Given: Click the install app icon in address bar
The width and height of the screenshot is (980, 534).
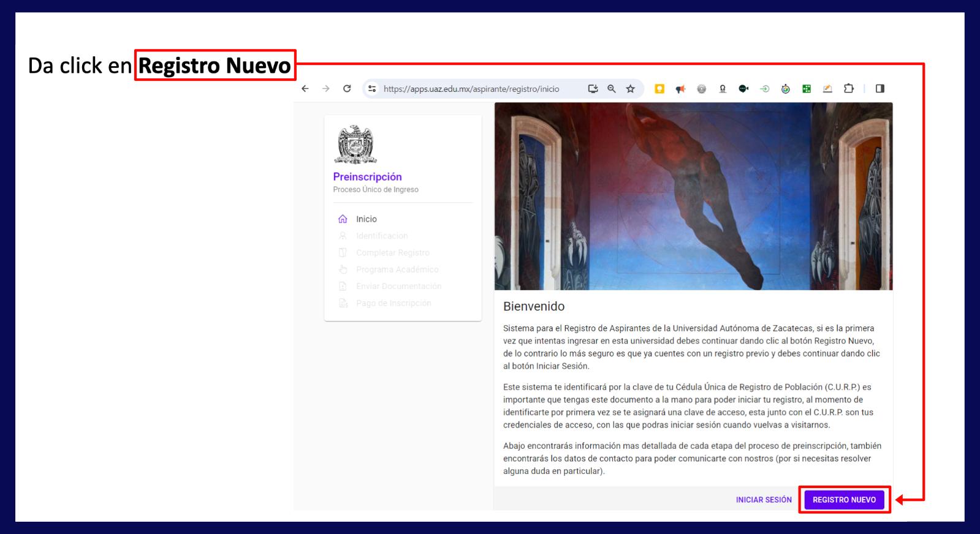Looking at the screenshot, I should click(x=593, y=89).
